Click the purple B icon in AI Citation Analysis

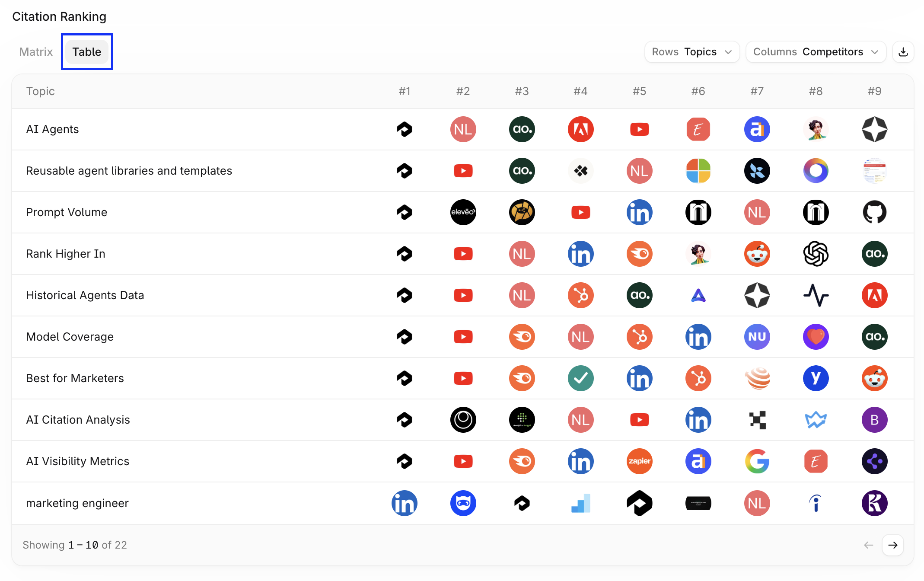[874, 420]
